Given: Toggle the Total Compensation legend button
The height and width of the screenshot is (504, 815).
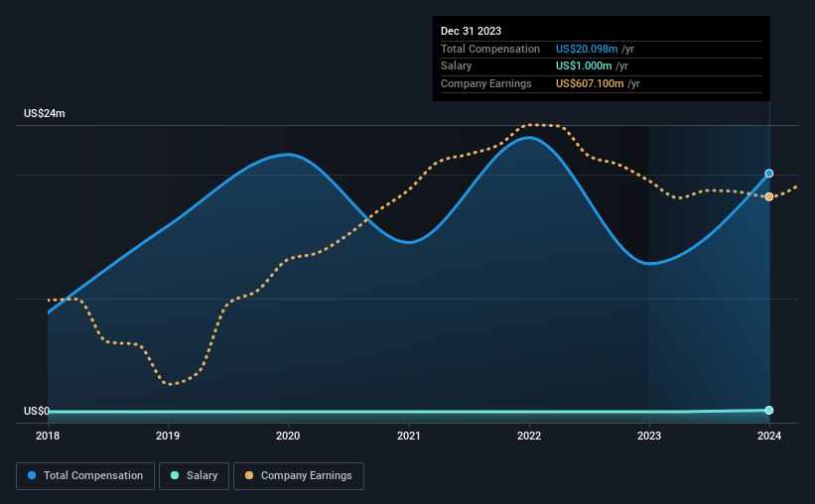Looking at the screenshot, I should click(85, 476).
